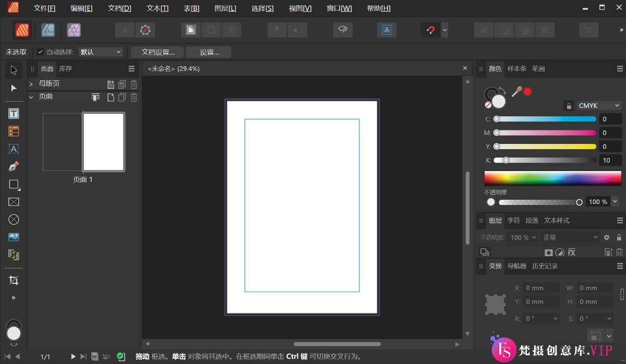Switch to the 样本条 tab
This screenshot has width=626, height=364.
pos(517,69)
